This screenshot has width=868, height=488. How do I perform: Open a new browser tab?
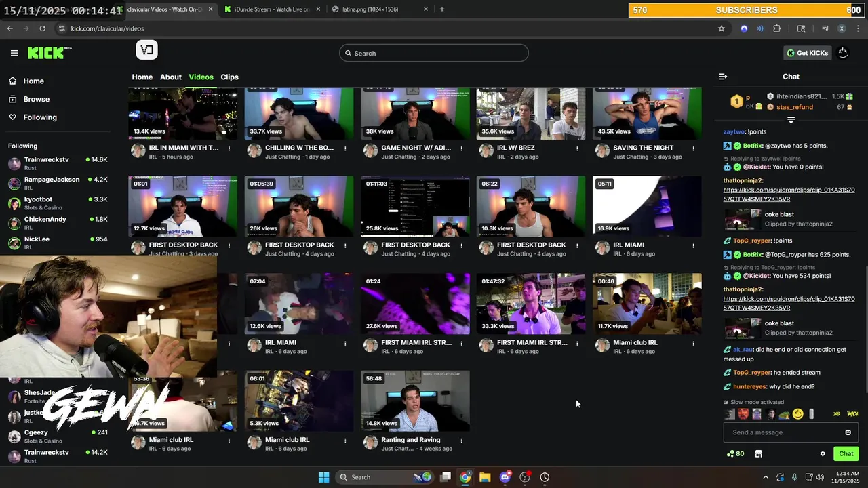pyautogui.click(x=442, y=9)
